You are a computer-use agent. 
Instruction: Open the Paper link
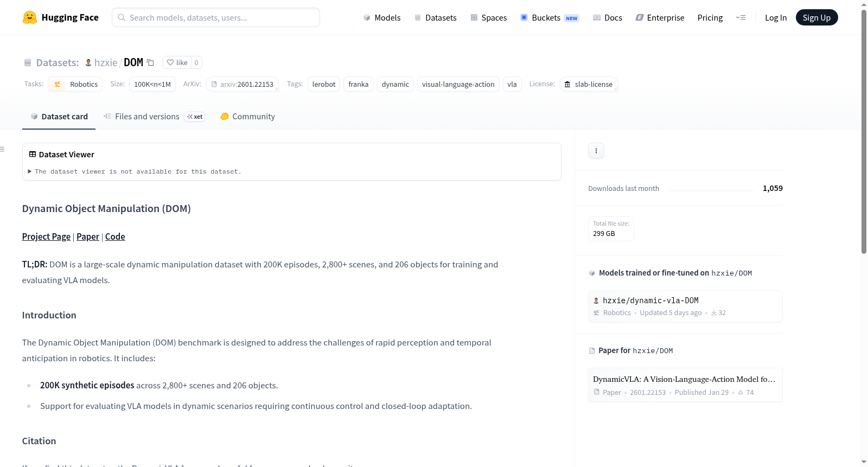coord(88,236)
